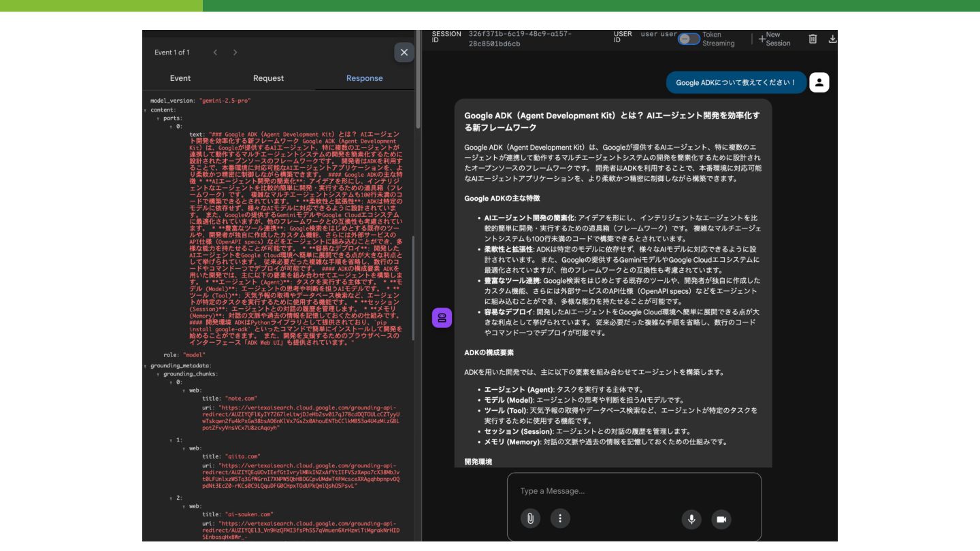This screenshot has width=980, height=551.
Task: Toggle the Token Streaming switch
Action: 689,39
